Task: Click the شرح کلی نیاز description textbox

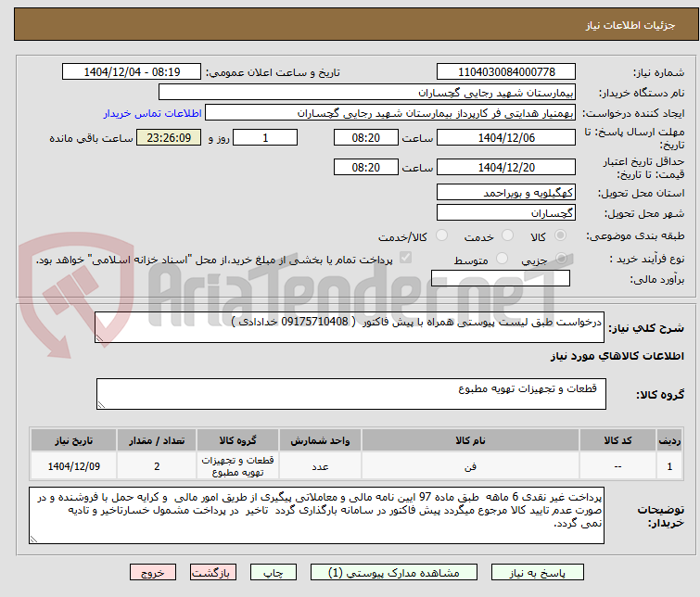Action: click(x=350, y=328)
